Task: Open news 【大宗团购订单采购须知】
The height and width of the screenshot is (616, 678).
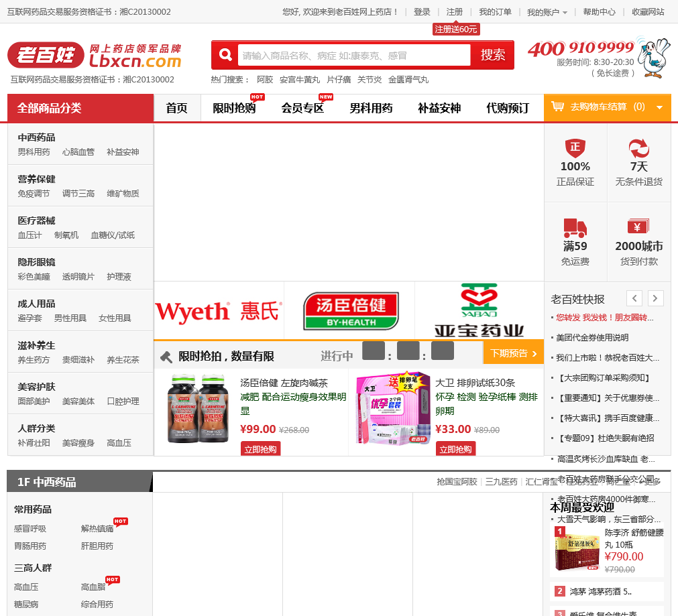Action: pos(603,378)
